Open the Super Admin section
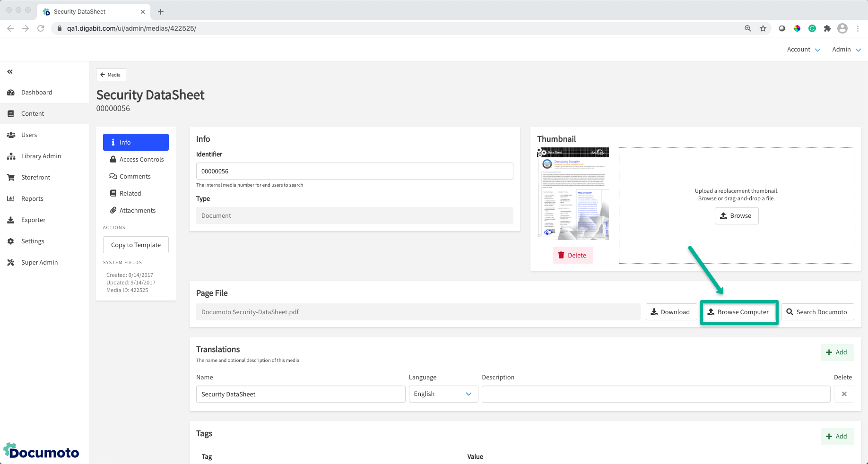The image size is (868, 464). click(x=39, y=263)
